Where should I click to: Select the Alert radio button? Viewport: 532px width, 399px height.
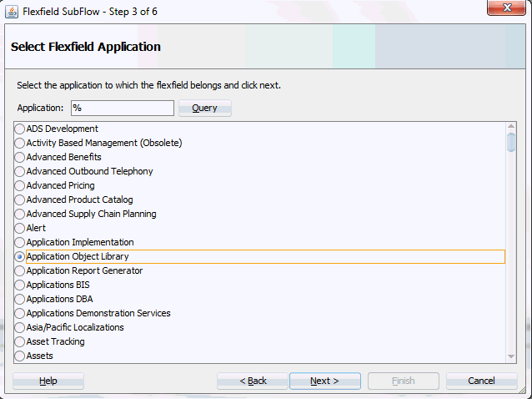(20, 228)
